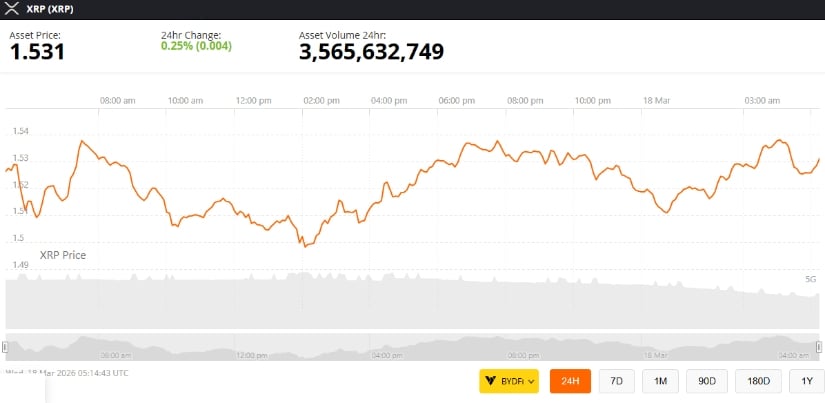Click the 18 Mar marker on chart axis
Image resolution: width=825 pixels, height=403 pixels.
pos(655,100)
